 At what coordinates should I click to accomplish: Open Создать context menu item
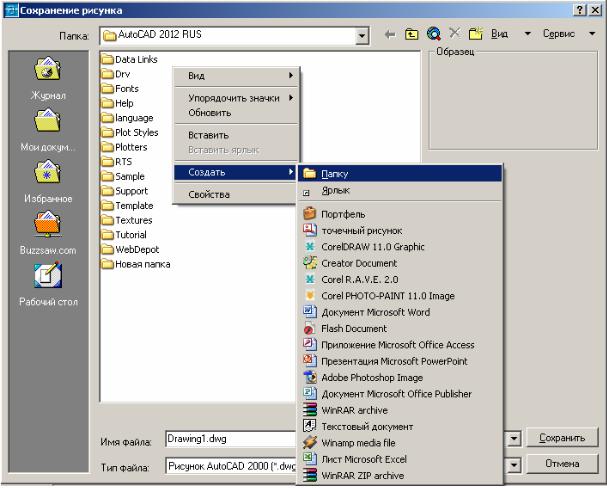[x=236, y=172]
